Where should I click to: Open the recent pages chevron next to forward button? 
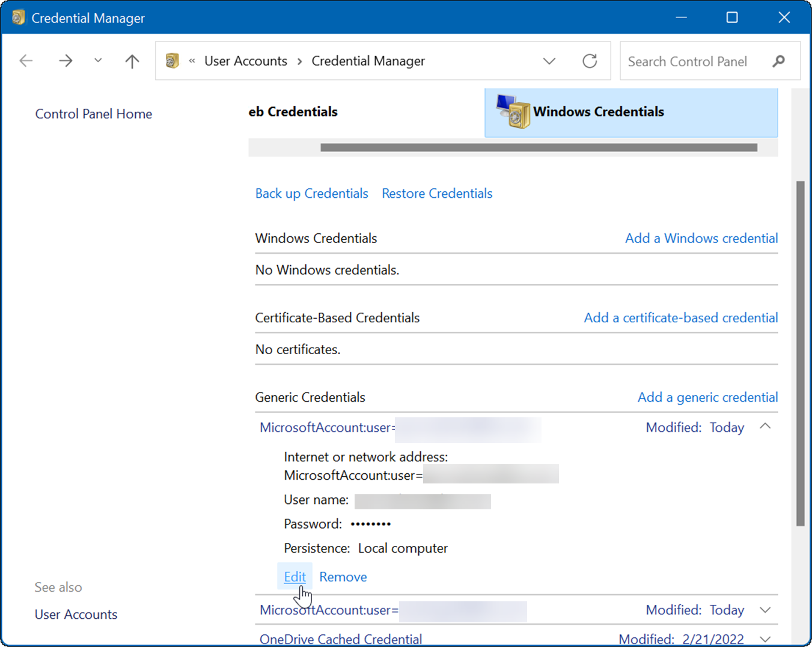(97, 61)
